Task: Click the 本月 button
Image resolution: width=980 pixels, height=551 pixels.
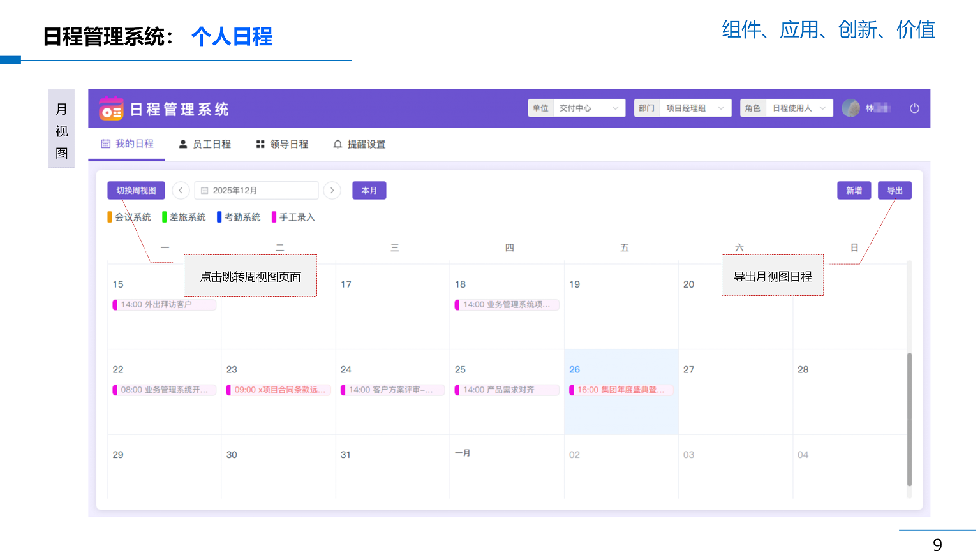Action: (369, 191)
